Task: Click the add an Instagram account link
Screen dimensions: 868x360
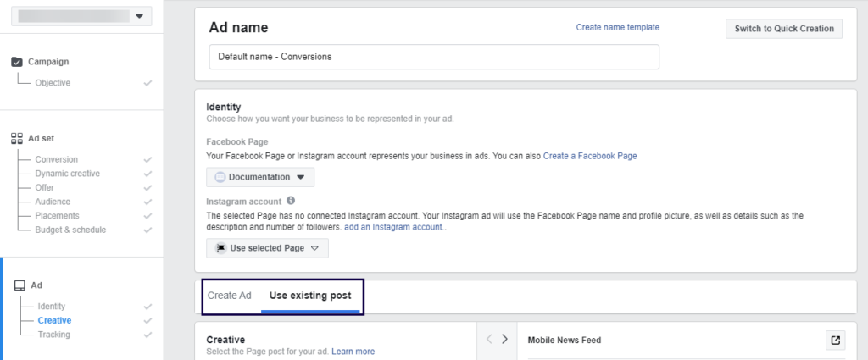Action: (x=394, y=228)
